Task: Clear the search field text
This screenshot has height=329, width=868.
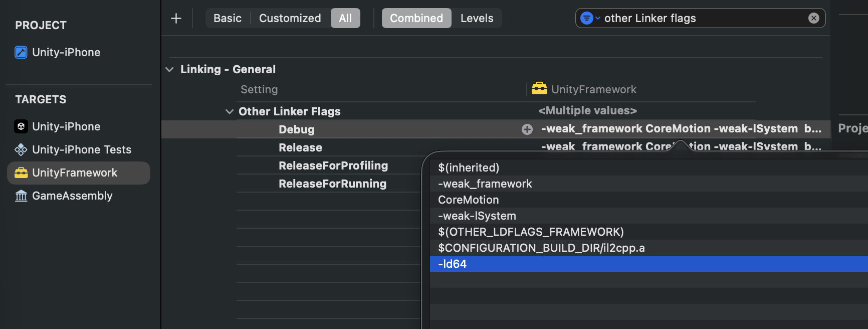Action: point(813,18)
